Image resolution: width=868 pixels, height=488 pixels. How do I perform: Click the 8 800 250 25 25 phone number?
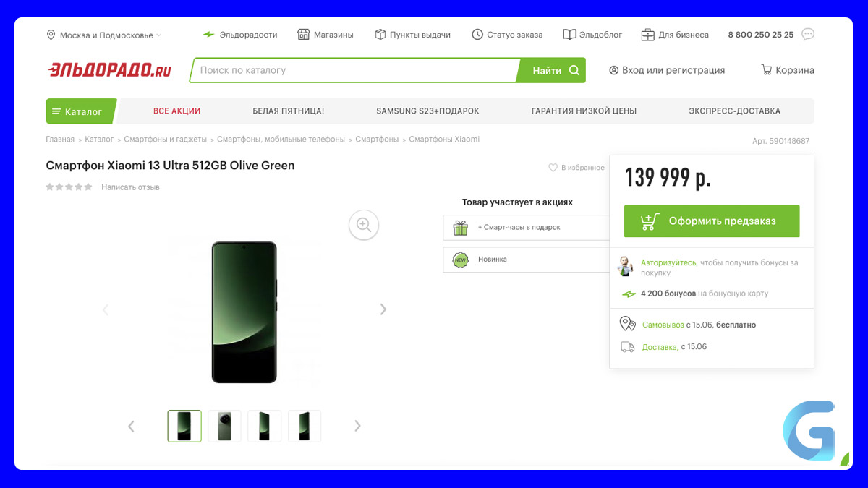761,35
